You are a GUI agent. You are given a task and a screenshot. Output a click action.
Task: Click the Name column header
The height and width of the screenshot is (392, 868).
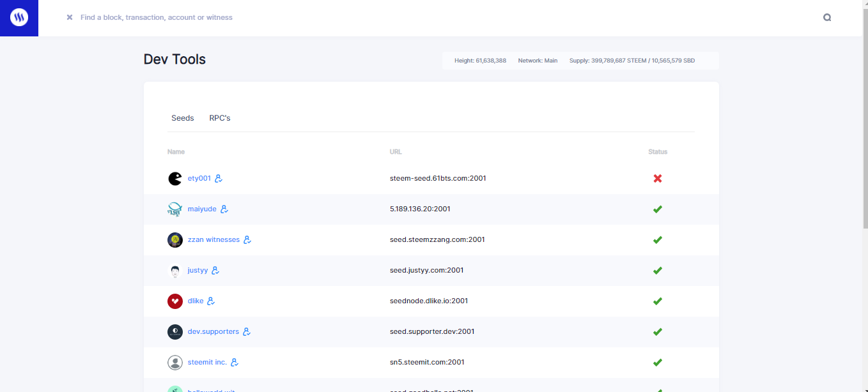[176, 152]
